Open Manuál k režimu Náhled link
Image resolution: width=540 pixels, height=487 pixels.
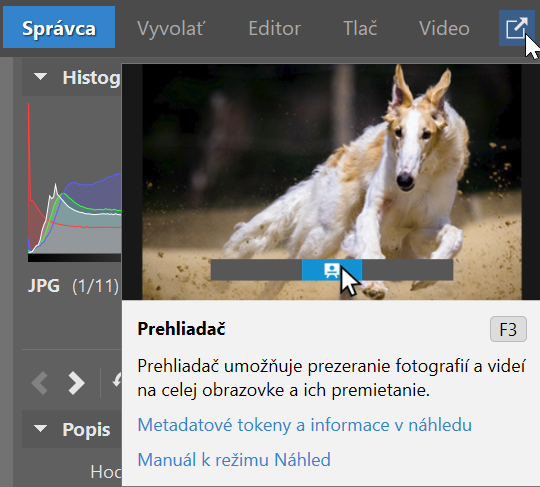234,459
